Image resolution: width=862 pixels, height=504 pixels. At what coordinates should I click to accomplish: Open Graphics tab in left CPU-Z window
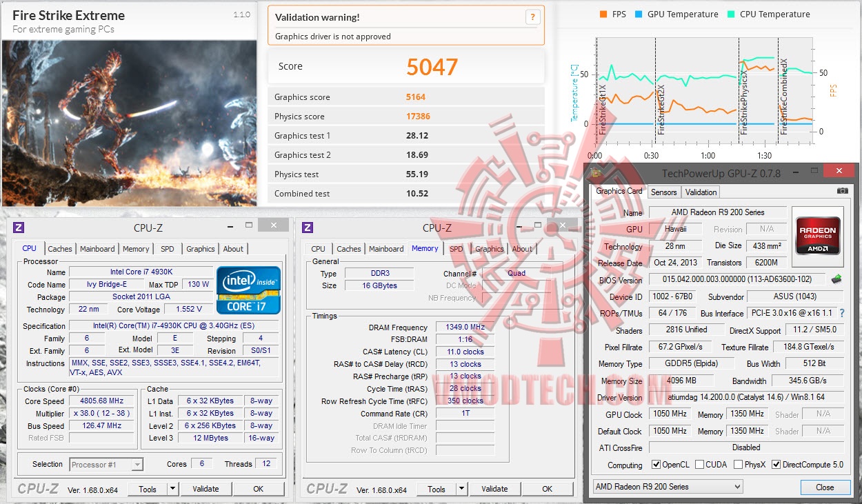[201, 249]
